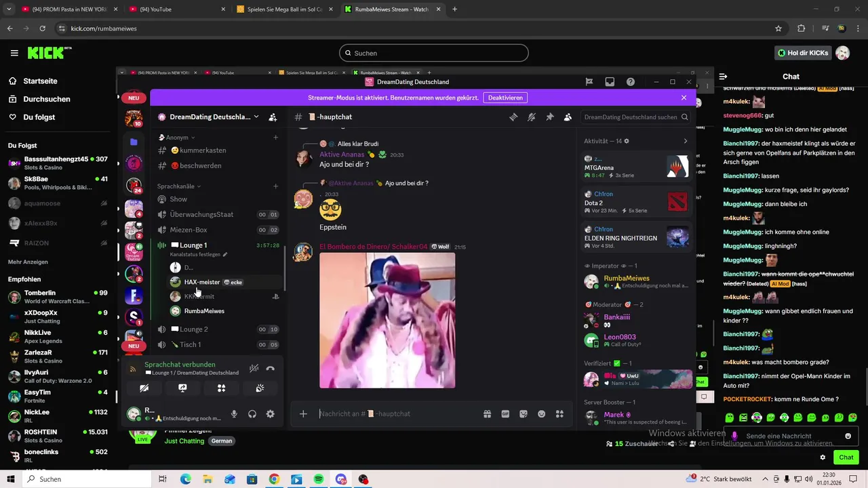Open Spotify from the Windows taskbar
The image size is (868, 488).
coord(319,479)
